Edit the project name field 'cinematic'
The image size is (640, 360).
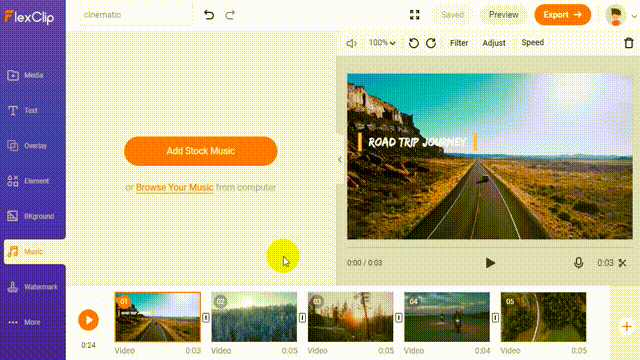[x=136, y=15]
